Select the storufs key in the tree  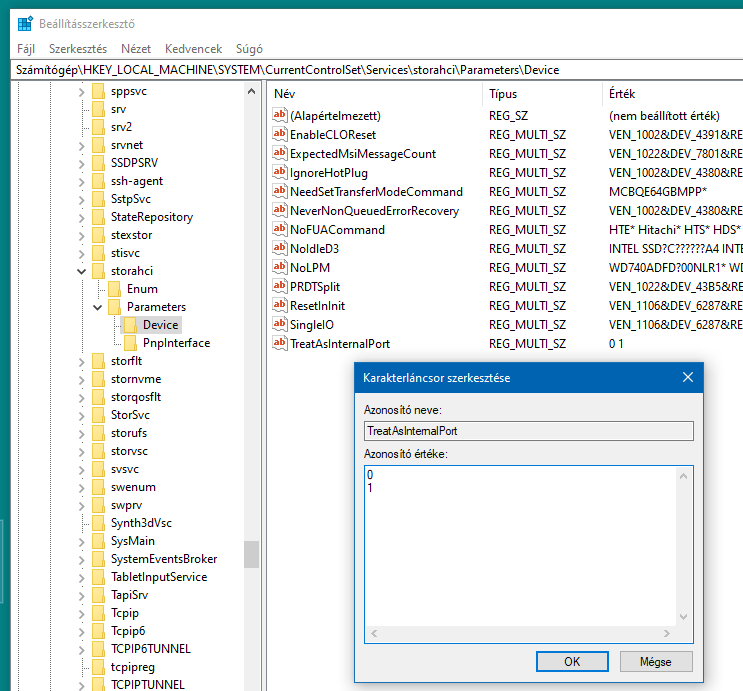click(129, 433)
